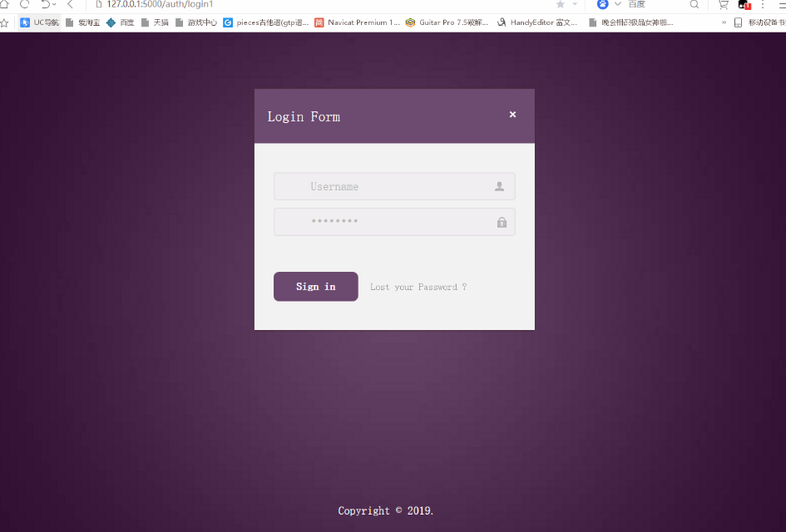Open the three-dot browser menu
Image resolution: width=786 pixels, height=532 pixels.
coord(763,4)
